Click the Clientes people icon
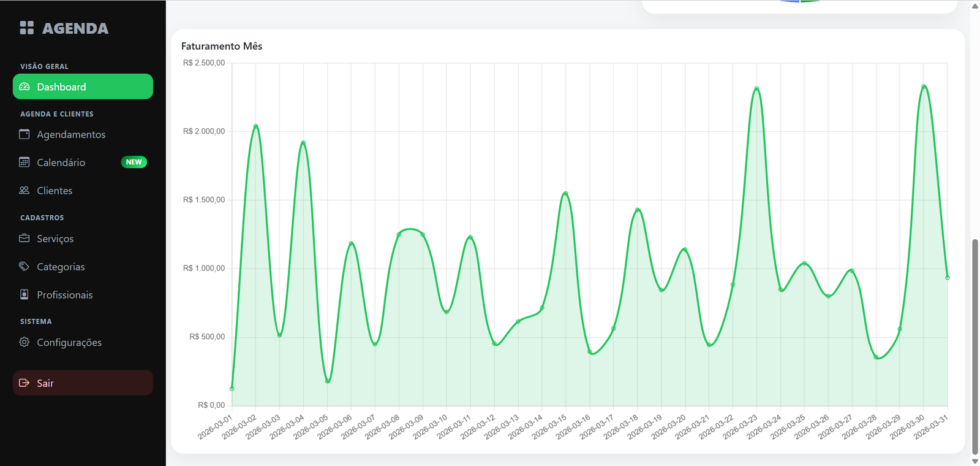 (24, 191)
